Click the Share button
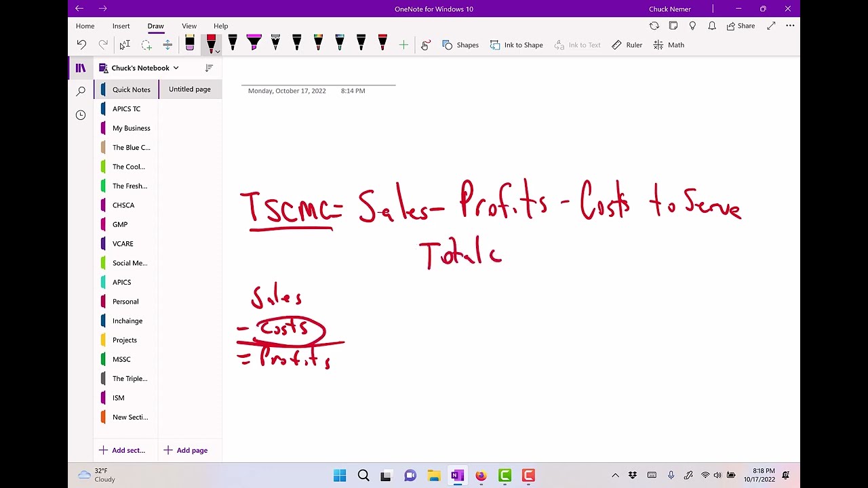Viewport: 868px width, 488px height. (741, 26)
